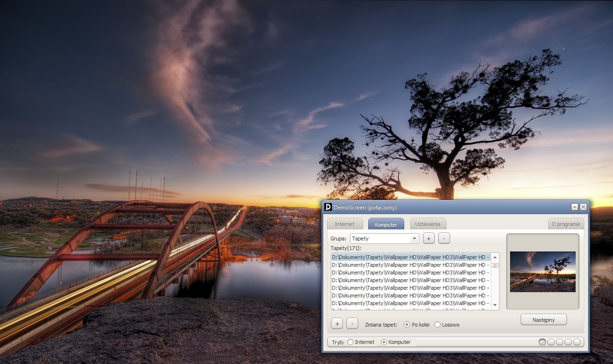Close the DemoScreen window
Screen dimensions: 613x364
583,207
